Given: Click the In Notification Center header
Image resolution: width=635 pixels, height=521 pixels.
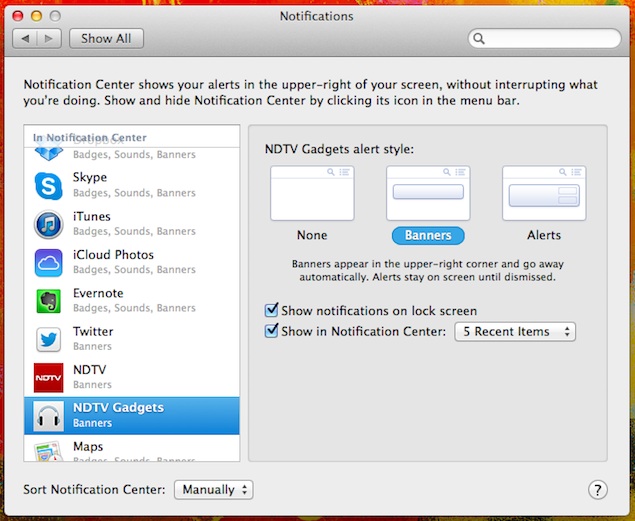Looking at the screenshot, I should (x=89, y=138).
